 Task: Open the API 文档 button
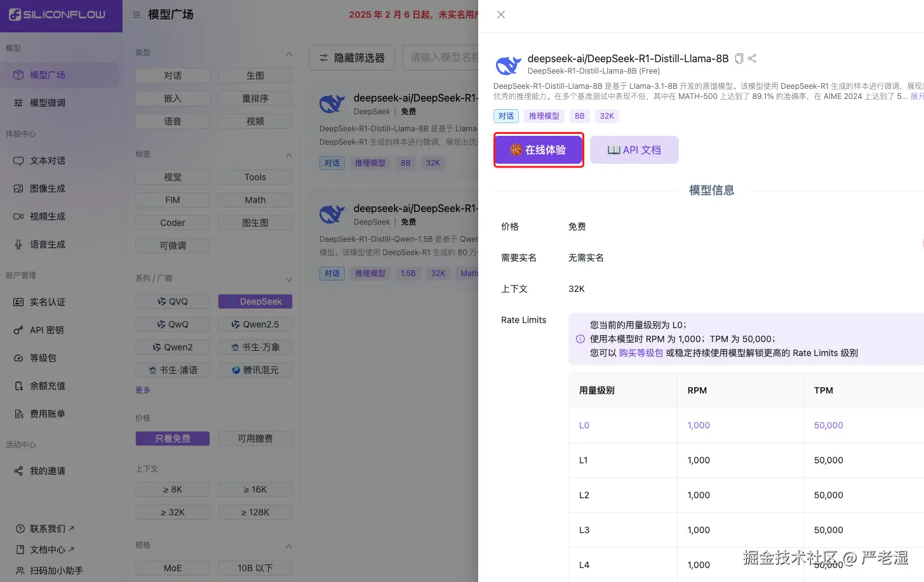pos(634,150)
